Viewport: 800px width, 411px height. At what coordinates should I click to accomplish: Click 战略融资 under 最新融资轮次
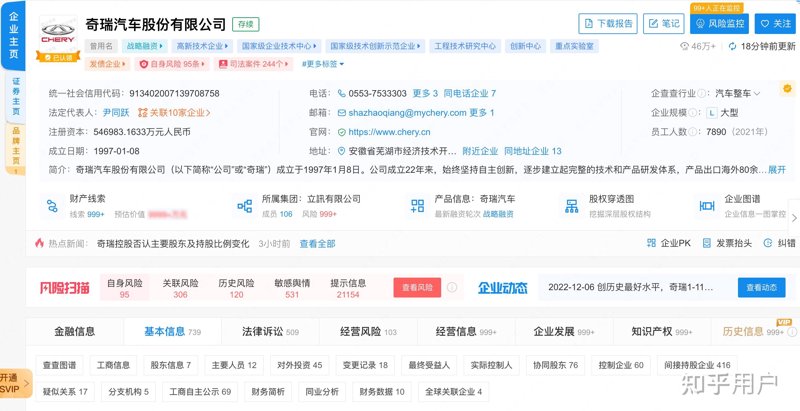point(498,214)
